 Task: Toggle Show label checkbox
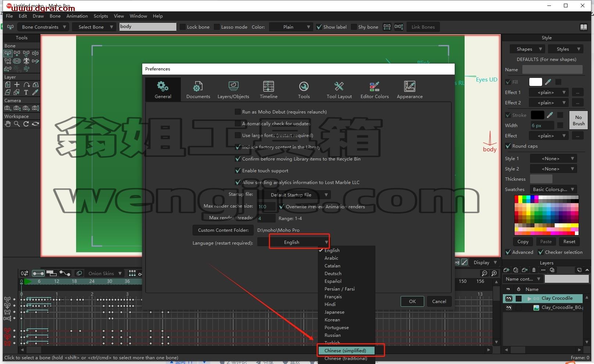319,27
